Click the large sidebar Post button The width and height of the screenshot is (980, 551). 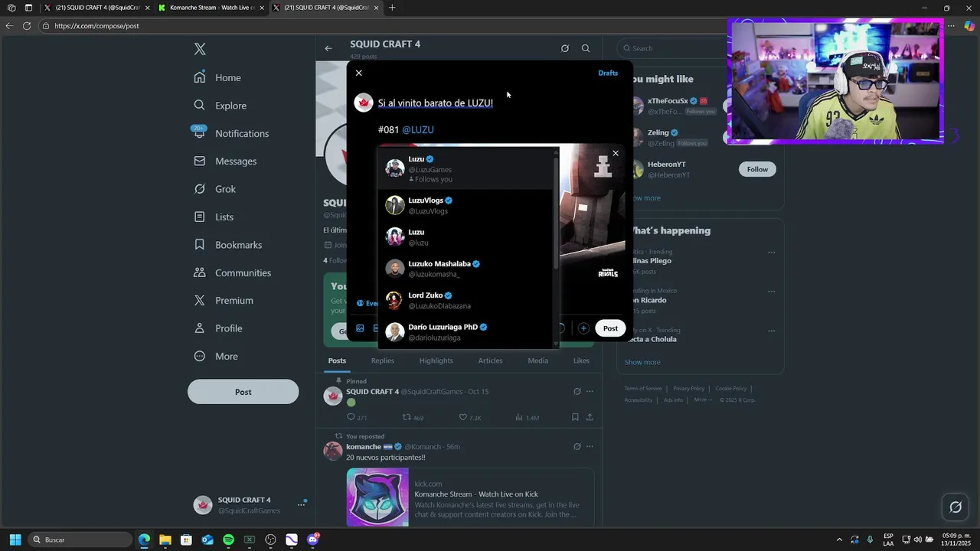point(243,392)
